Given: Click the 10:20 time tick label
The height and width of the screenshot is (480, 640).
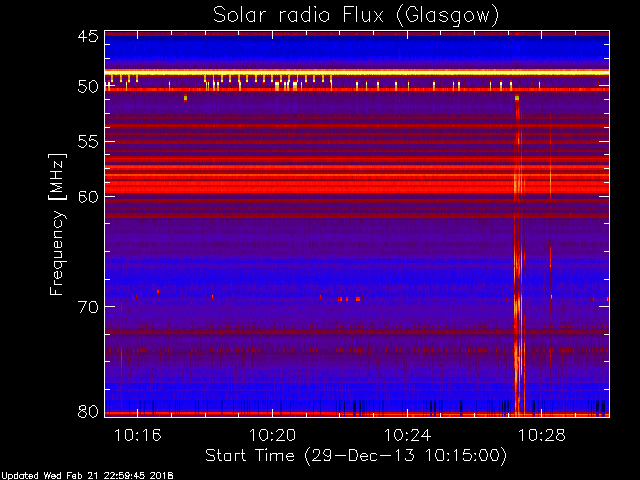Looking at the screenshot, I should tap(272, 435).
